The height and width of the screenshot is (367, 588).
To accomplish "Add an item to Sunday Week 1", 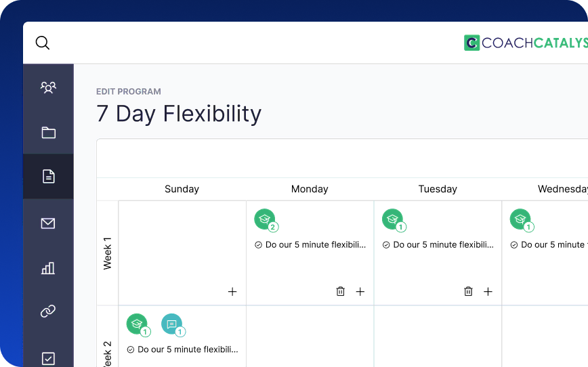I will coord(232,292).
